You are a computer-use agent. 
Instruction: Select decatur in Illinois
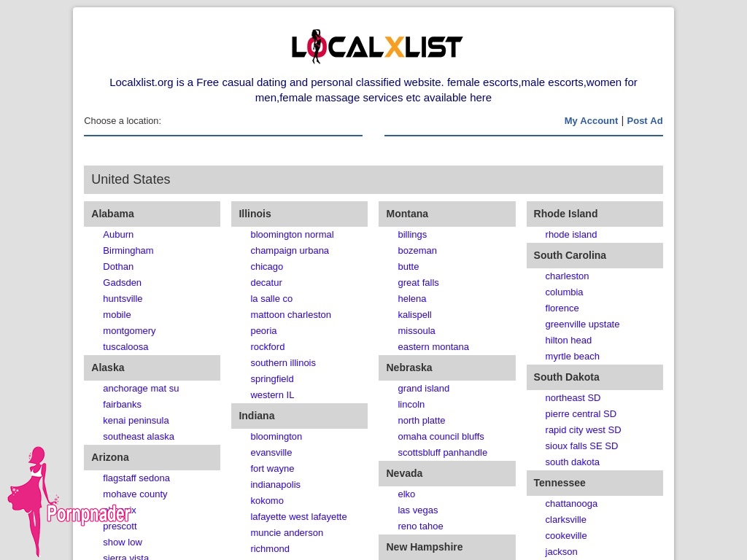[266, 282]
